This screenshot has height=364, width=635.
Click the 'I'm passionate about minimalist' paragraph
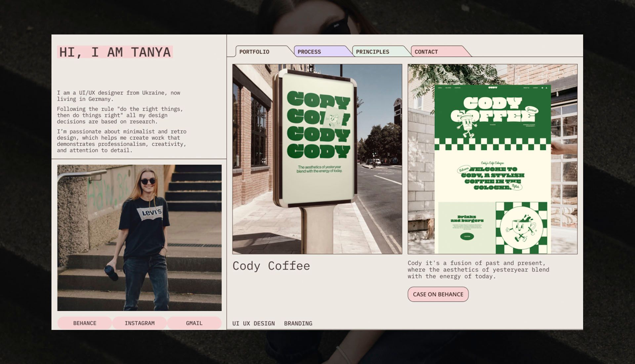pos(122,141)
